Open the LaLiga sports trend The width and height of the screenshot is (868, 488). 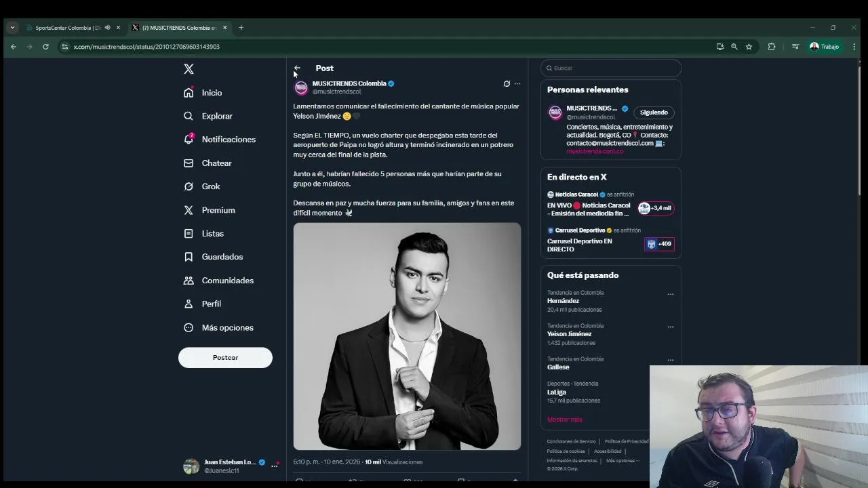click(x=557, y=392)
